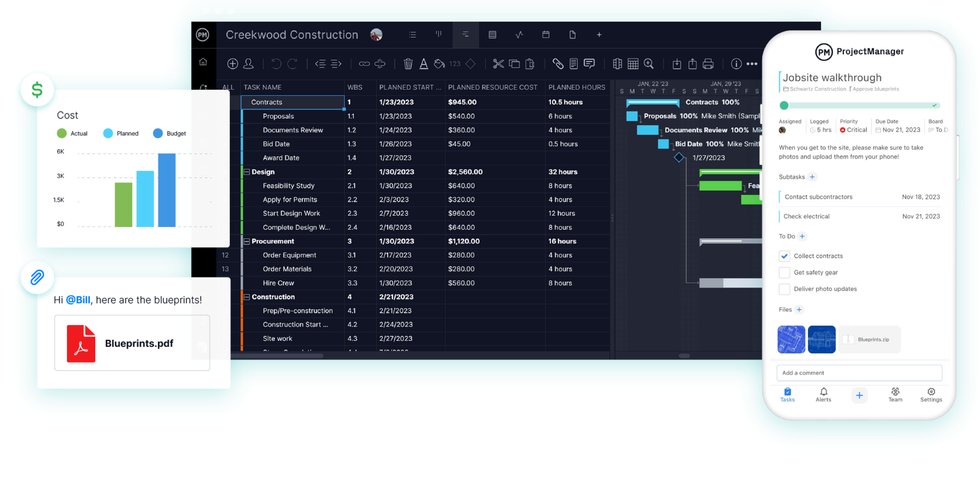This screenshot has width=980, height=490.
Task: Click the add task plus-circle toolbar icon
Action: [233, 64]
